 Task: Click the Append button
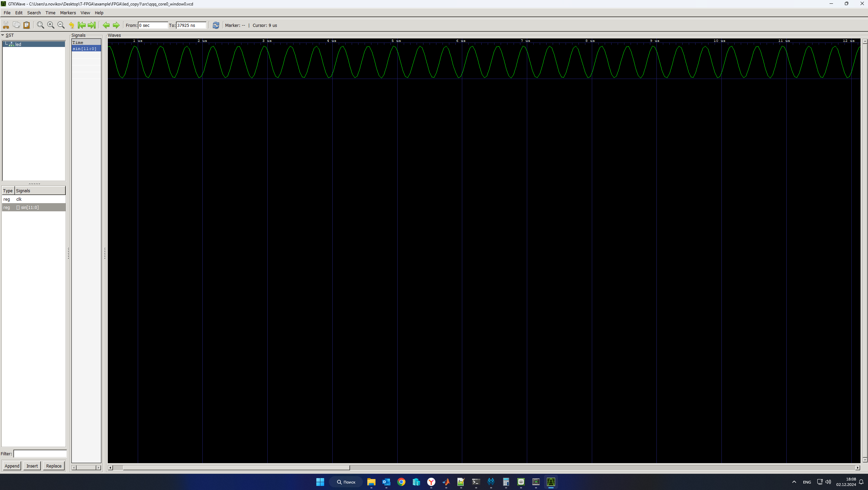[x=12, y=466]
